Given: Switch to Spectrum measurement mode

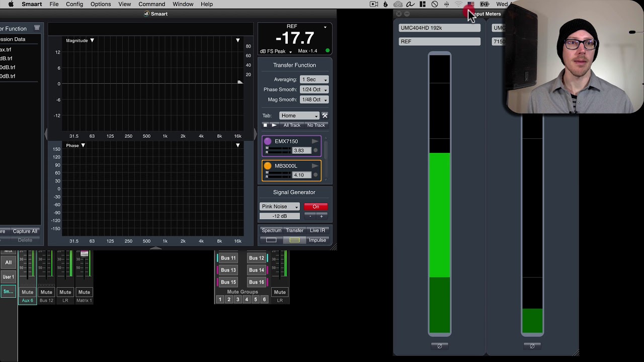Looking at the screenshot, I should (272, 230).
